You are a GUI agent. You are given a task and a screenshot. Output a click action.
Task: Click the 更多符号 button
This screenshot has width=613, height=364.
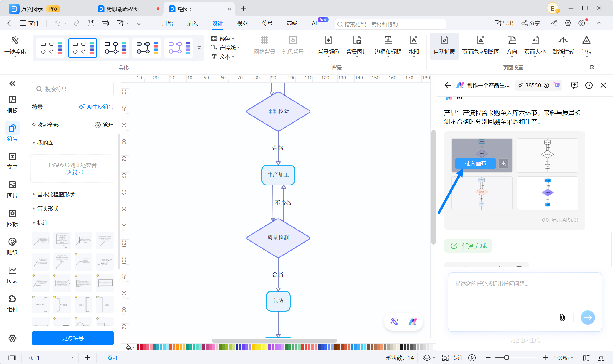(x=73, y=338)
